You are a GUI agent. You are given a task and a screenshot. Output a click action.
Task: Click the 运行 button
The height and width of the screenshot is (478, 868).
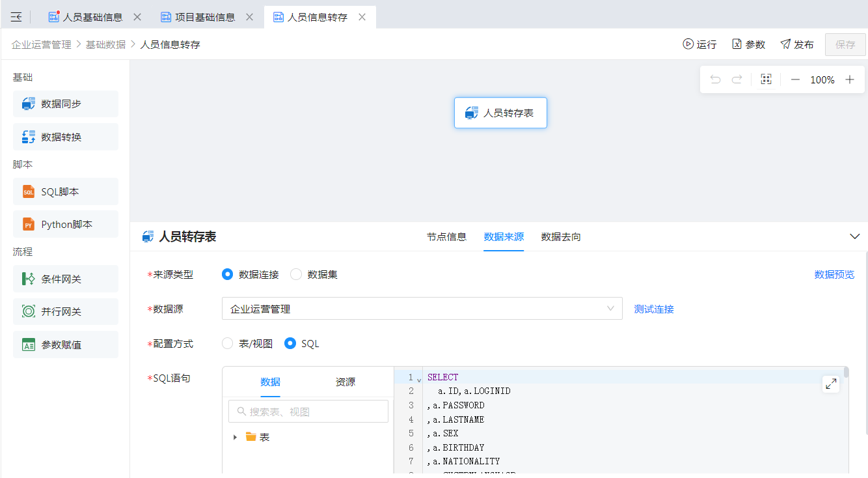pos(699,44)
